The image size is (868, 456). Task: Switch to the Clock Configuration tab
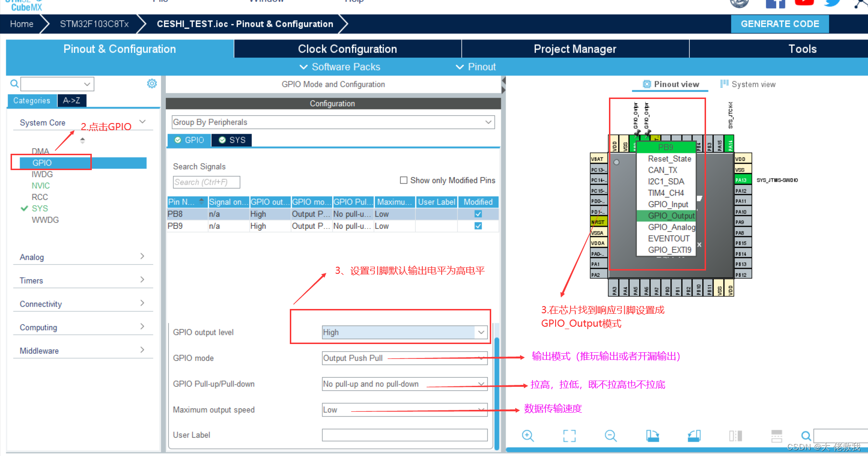[x=347, y=49]
